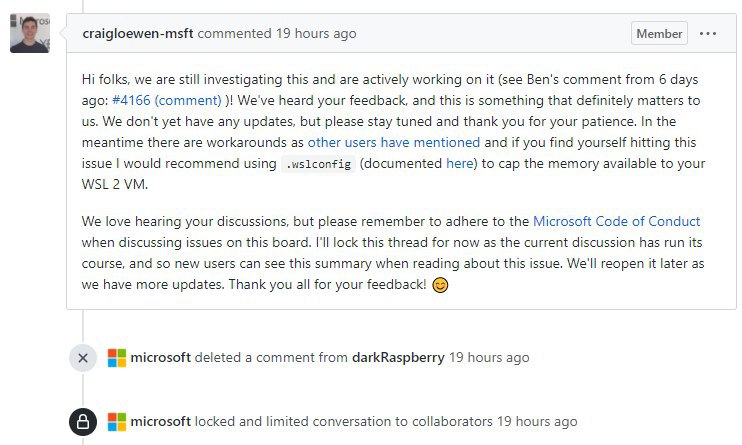The width and height of the screenshot is (742, 445).
Task: Click the padlock locked-conversation icon
Action: click(x=83, y=422)
